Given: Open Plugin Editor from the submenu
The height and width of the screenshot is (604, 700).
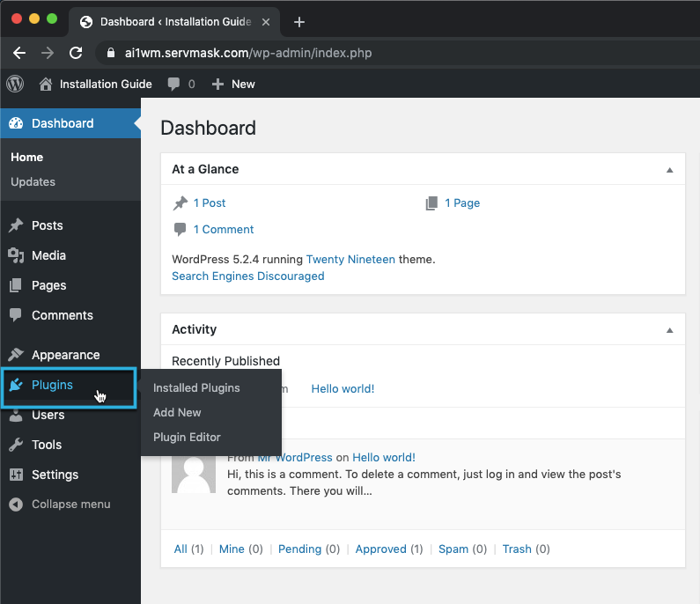Looking at the screenshot, I should coord(187,437).
